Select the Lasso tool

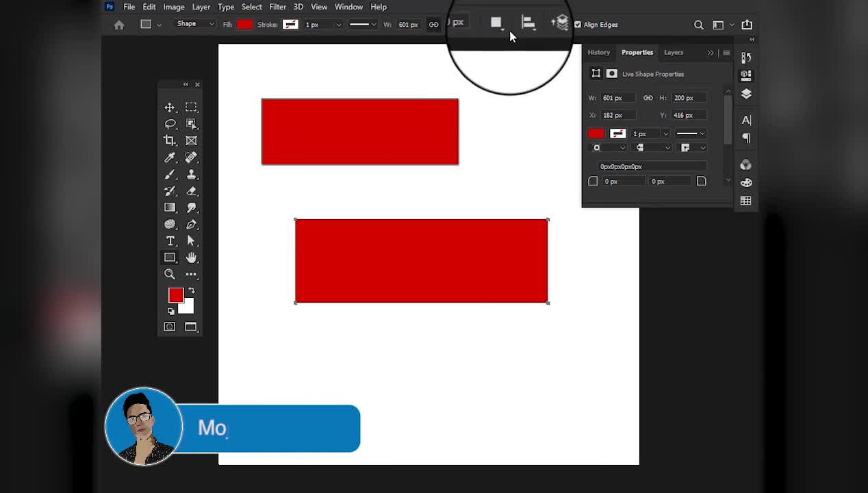170,124
